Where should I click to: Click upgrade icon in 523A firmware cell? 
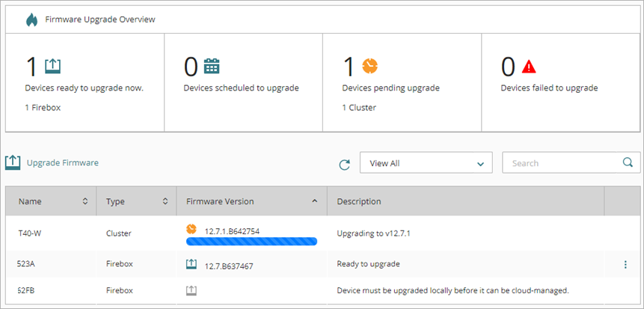coord(191,264)
